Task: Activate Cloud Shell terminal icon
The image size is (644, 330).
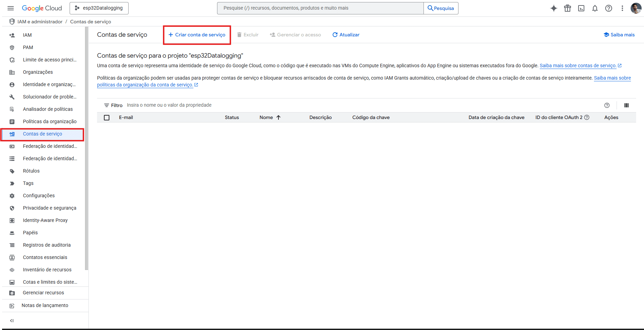Action: pos(581,8)
